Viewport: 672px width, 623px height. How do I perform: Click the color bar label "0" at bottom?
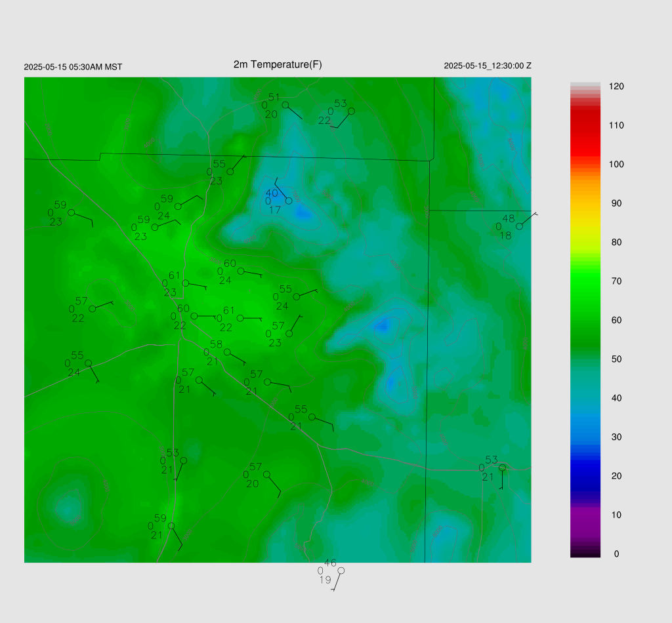[616, 554]
